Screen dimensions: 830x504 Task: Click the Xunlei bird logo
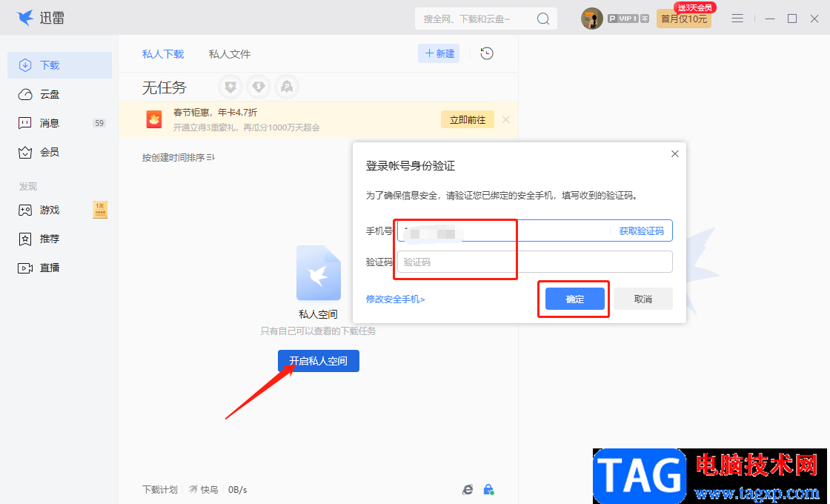[25, 18]
